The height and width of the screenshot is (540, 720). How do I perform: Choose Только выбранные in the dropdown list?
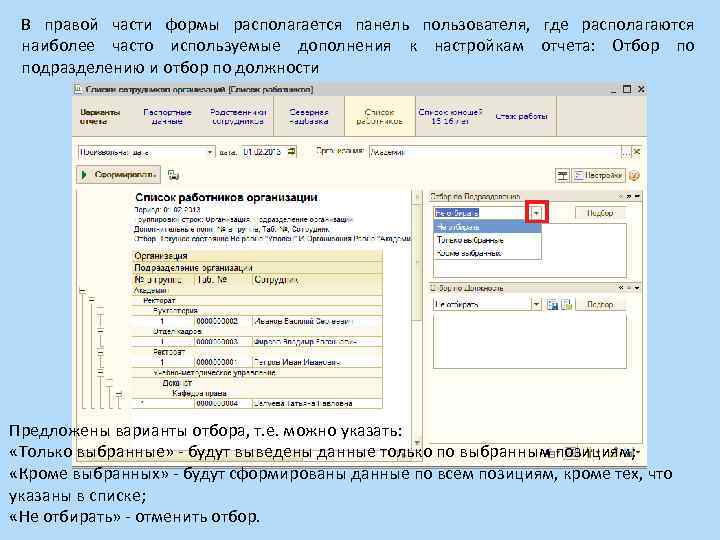click(487, 240)
